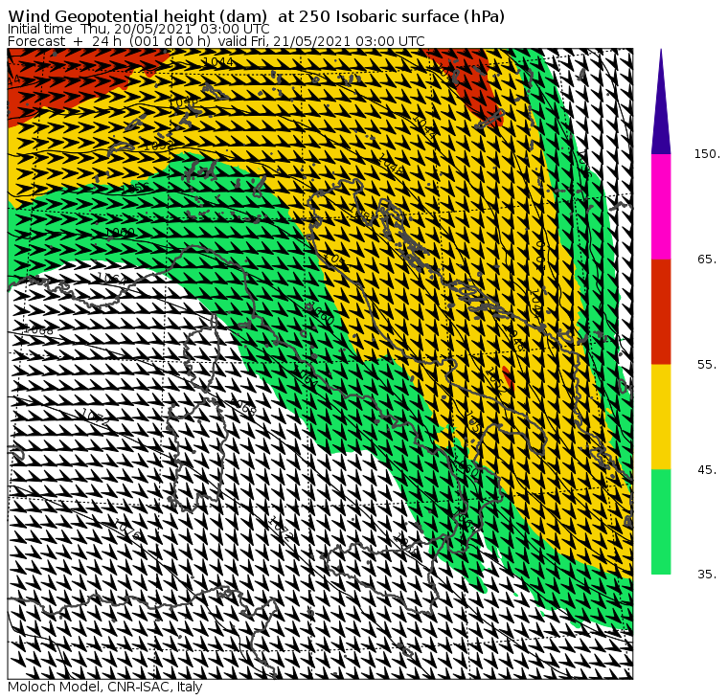Click the 'Initial time Thu, 20/05/2021' line
Image resolution: width=728 pixels, height=700 pixels.
138,30
